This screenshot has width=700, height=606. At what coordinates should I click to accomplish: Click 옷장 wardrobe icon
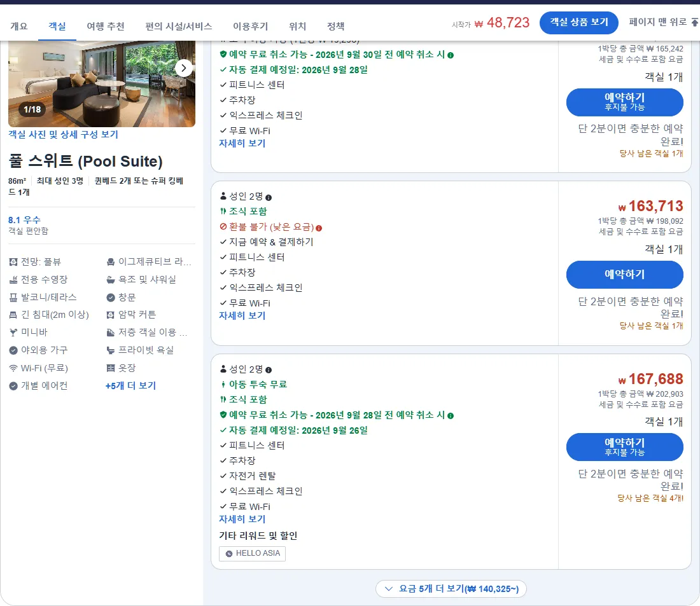(x=111, y=368)
